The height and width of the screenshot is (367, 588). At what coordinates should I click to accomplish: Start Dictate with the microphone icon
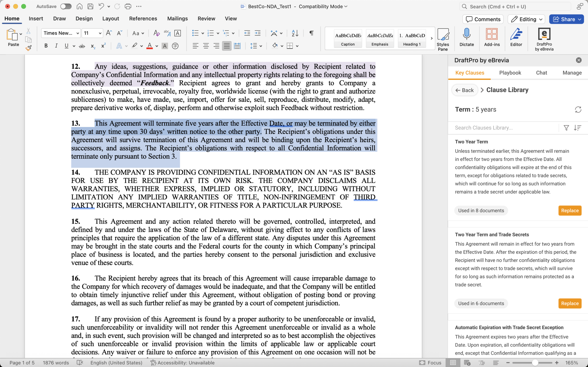[x=466, y=37]
